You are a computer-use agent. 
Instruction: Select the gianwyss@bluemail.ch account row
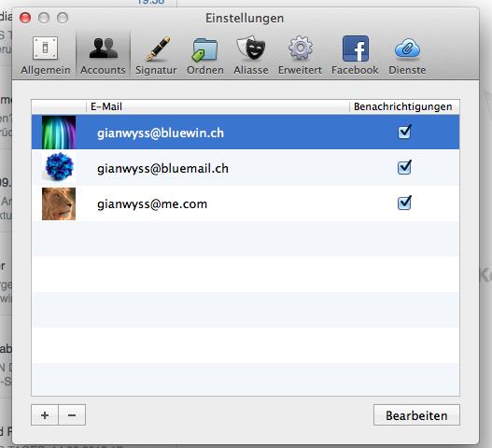point(246,168)
